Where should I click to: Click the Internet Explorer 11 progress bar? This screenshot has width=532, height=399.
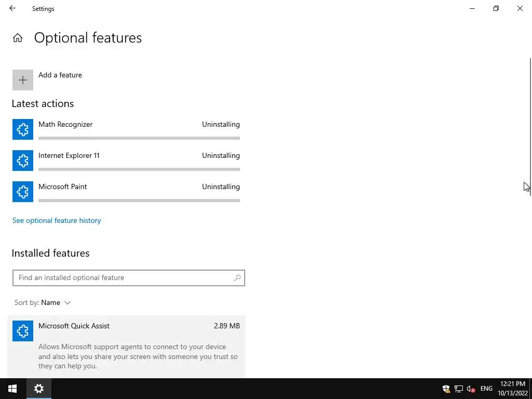(139, 169)
